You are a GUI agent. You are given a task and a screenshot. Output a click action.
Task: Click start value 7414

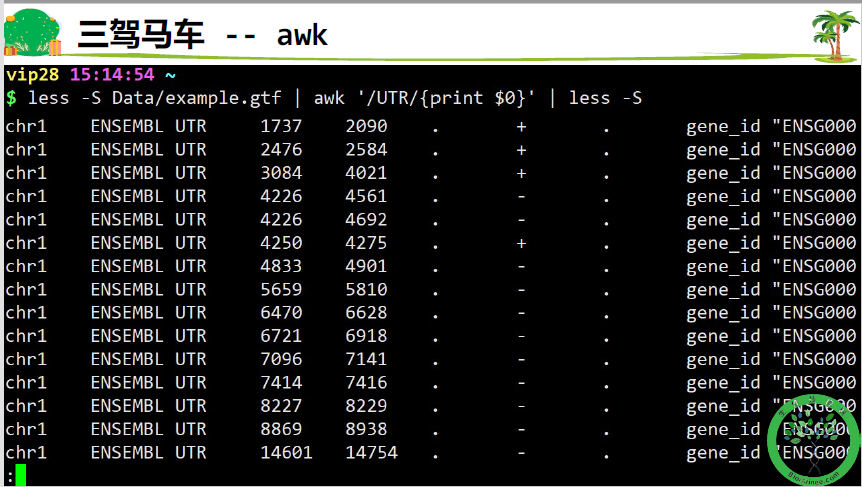281,382
